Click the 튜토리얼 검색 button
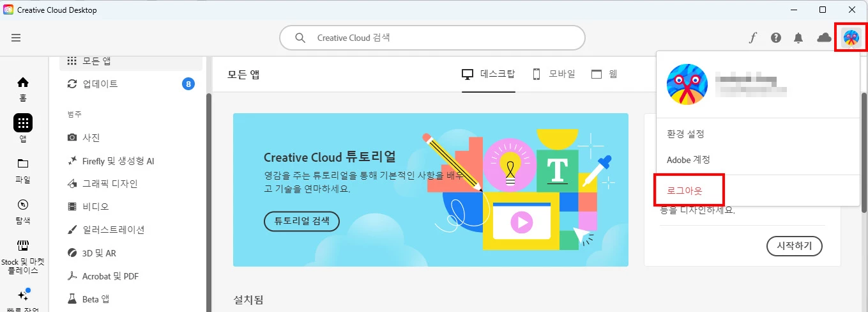868x312 pixels. click(302, 221)
